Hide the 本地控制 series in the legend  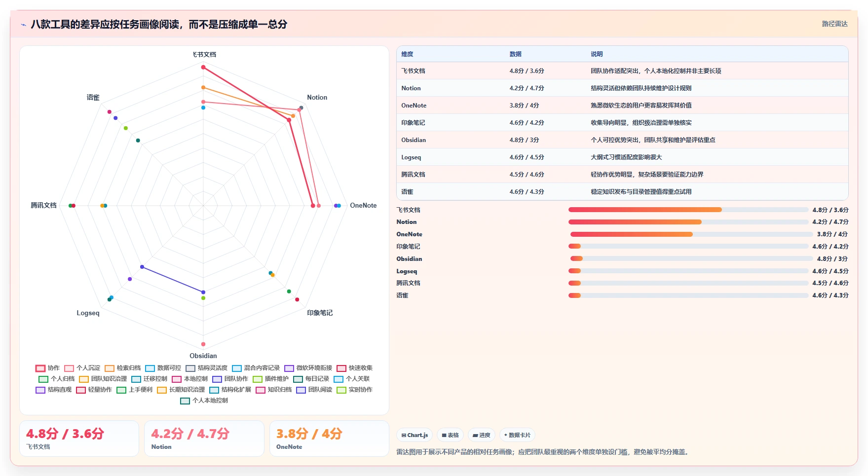point(189,379)
